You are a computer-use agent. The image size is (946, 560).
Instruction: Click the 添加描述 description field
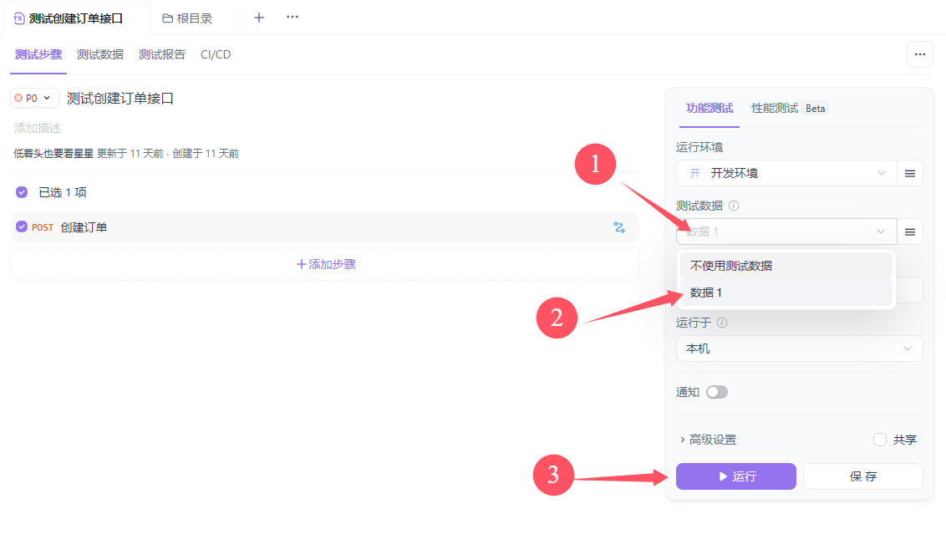tap(38, 128)
